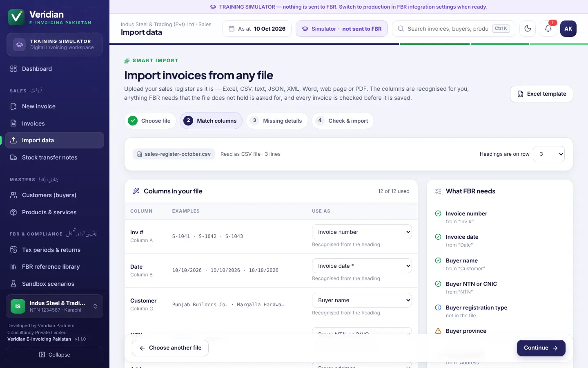
Task: Click the Tax periods & returns icon
Action: tap(13, 250)
